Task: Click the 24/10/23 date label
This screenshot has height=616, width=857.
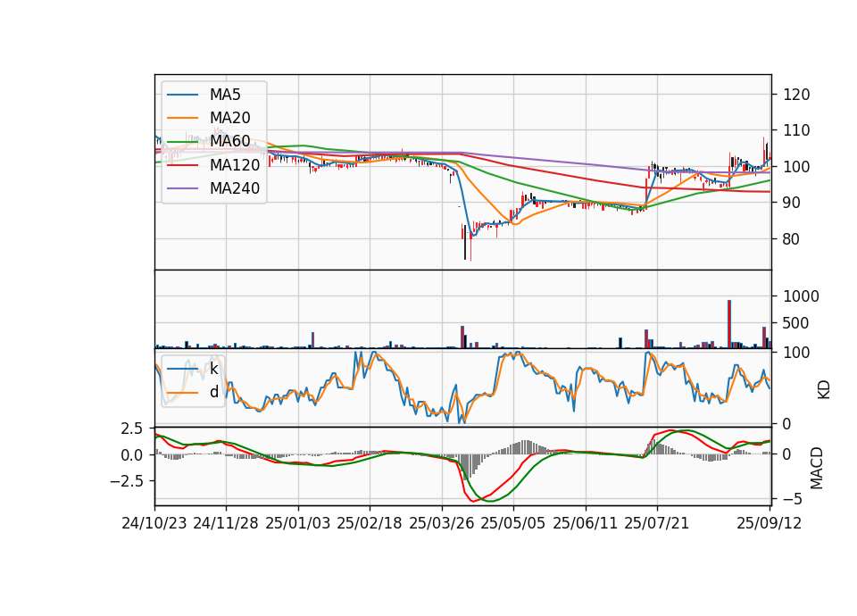Action: (x=154, y=523)
